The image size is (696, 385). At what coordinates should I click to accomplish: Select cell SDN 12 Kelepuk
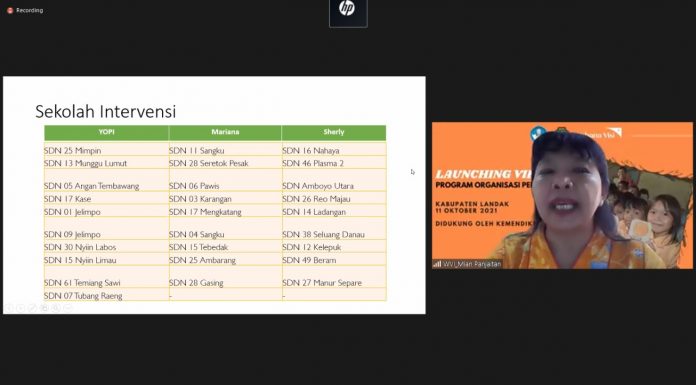click(x=334, y=246)
